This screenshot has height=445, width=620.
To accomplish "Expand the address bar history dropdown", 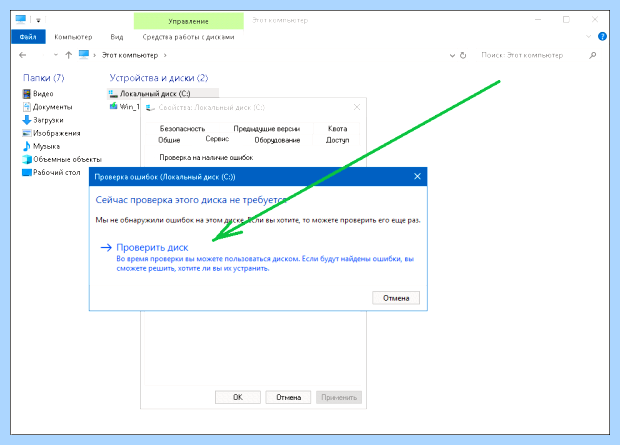I will point(452,55).
